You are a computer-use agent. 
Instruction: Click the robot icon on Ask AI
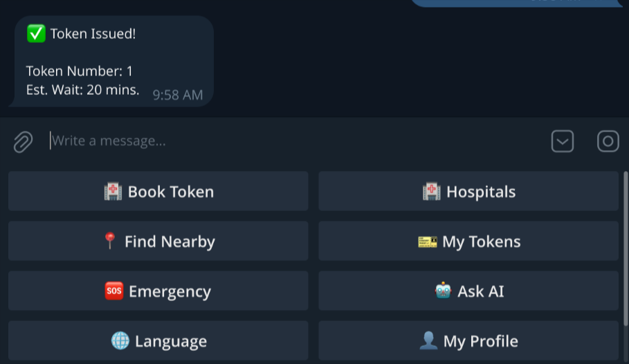[443, 291]
